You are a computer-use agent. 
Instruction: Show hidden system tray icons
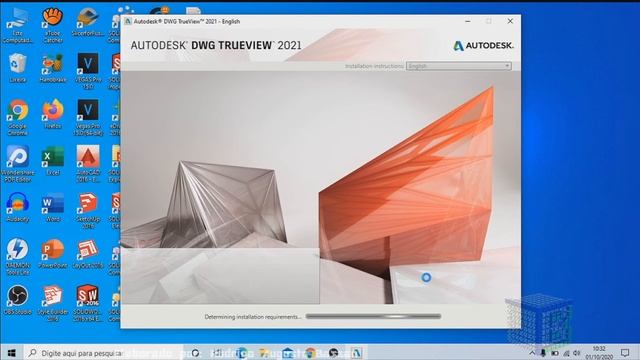tap(532, 353)
